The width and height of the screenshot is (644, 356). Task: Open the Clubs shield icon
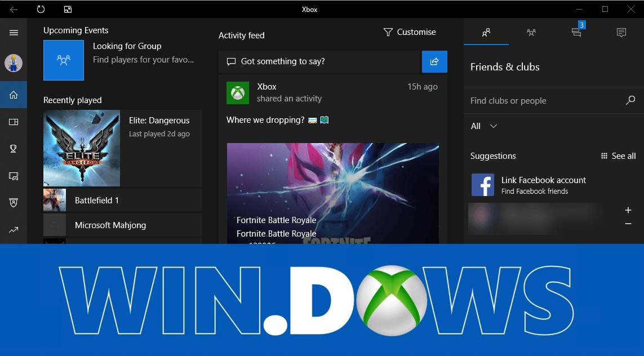click(14, 202)
